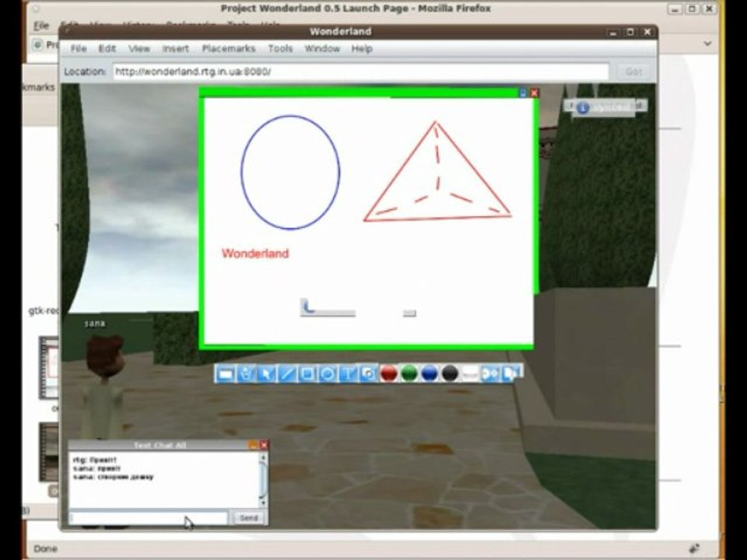
Task: Click the fill toggle whiteboard icon
Action: click(368, 374)
